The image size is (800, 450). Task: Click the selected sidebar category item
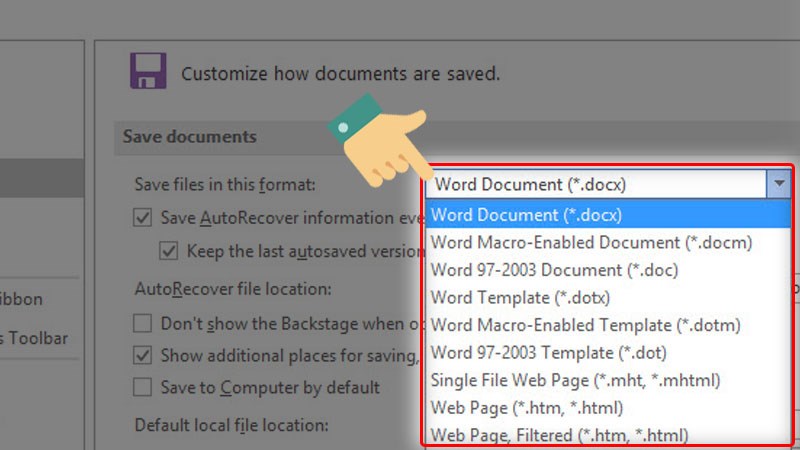(x=40, y=178)
